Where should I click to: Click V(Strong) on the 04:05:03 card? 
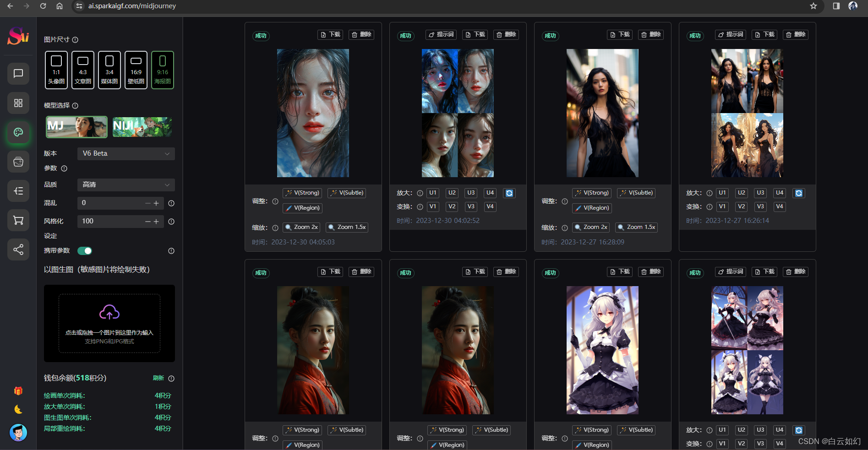302,193
